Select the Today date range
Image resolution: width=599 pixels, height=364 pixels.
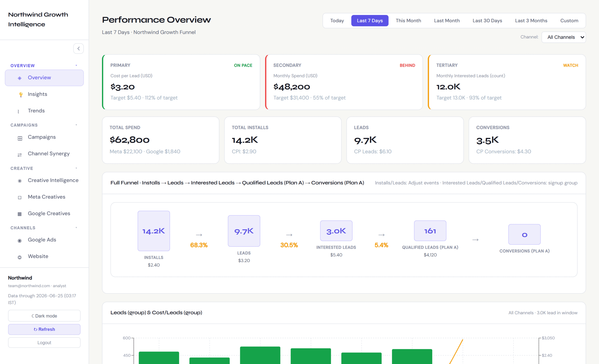(337, 21)
